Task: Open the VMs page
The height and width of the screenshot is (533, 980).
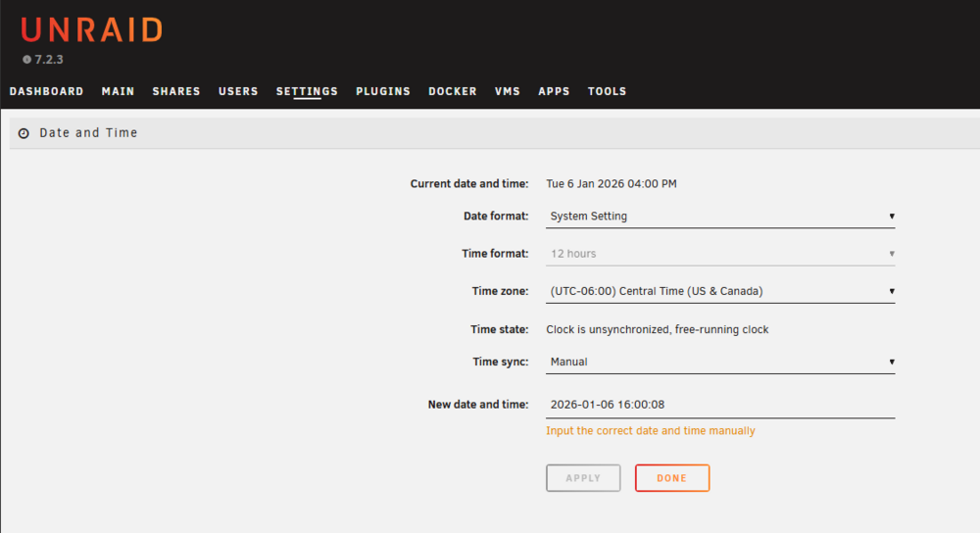Action: click(508, 91)
